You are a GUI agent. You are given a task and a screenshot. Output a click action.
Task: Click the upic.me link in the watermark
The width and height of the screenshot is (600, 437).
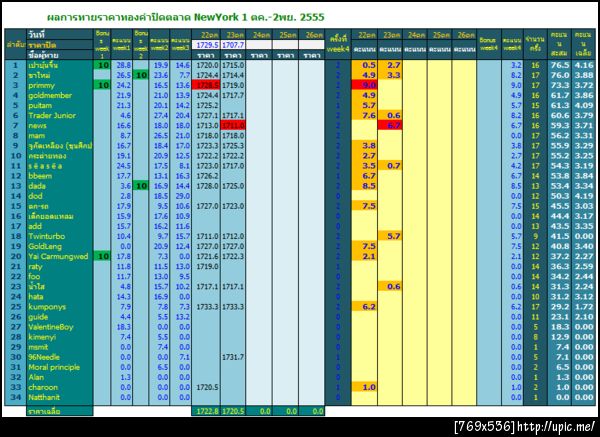(x=556, y=427)
